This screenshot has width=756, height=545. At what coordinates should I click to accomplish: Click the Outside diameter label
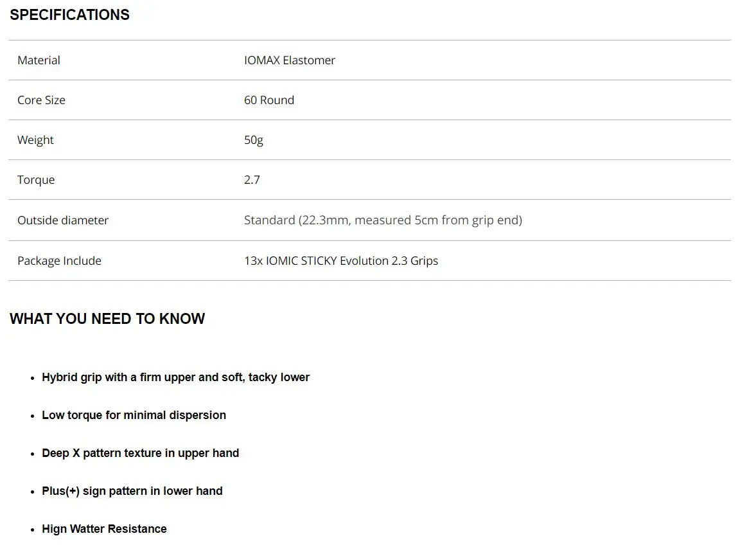[x=63, y=220]
